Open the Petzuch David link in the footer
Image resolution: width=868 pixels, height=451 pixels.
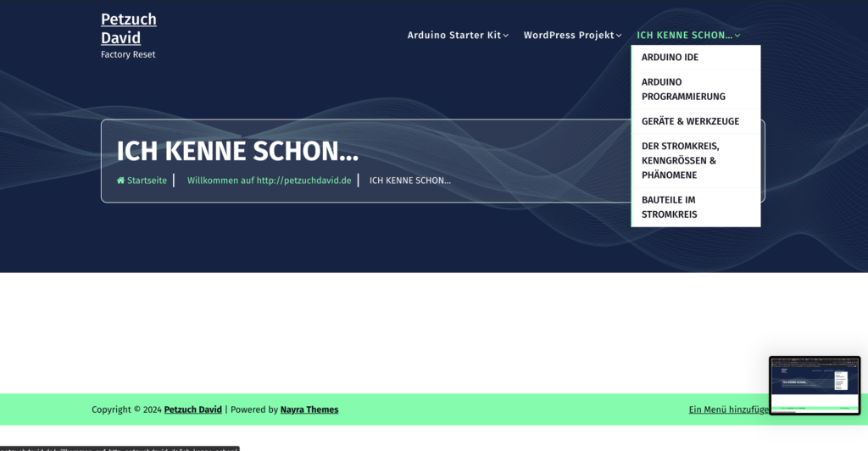pyautogui.click(x=192, y=409)
